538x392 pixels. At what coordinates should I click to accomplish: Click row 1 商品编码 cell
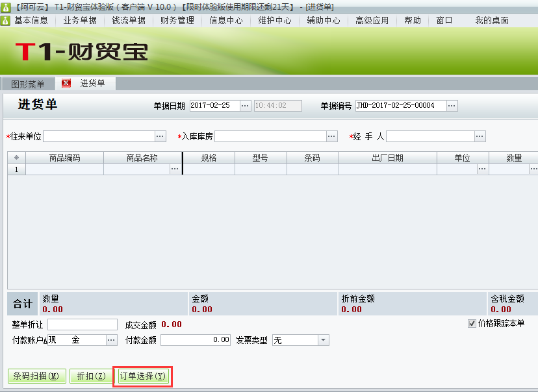(x=64, y=169)
